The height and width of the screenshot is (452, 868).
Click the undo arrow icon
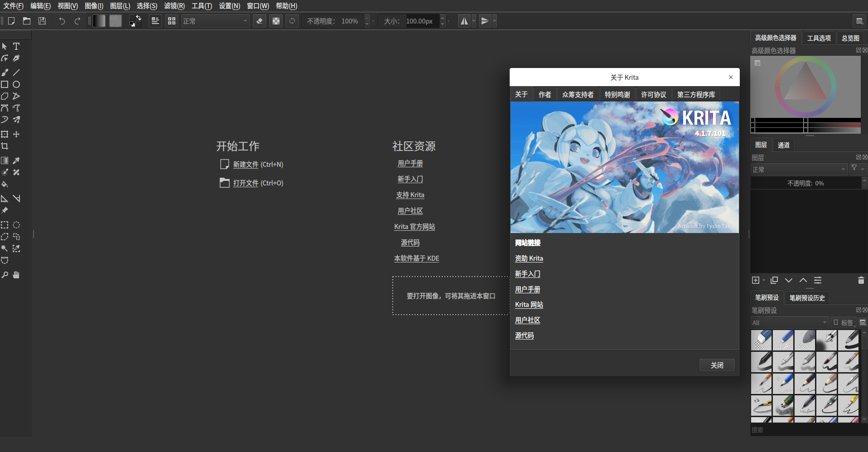pyautogui.click(x=62, y=21)
